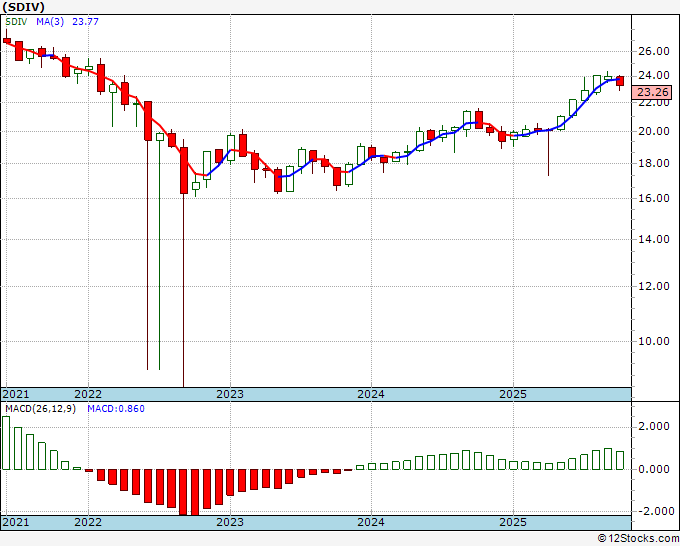The image size is (680, 546).
Task: Click 2023 on the MACD panel time axis
Action: click(x=230, y=522)
